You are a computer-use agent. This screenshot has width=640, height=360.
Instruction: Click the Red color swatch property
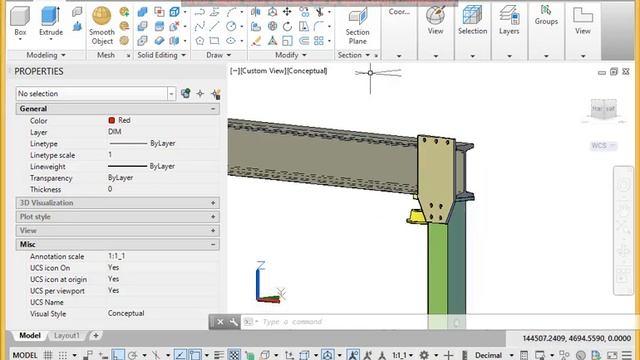[x=111, y=120]
